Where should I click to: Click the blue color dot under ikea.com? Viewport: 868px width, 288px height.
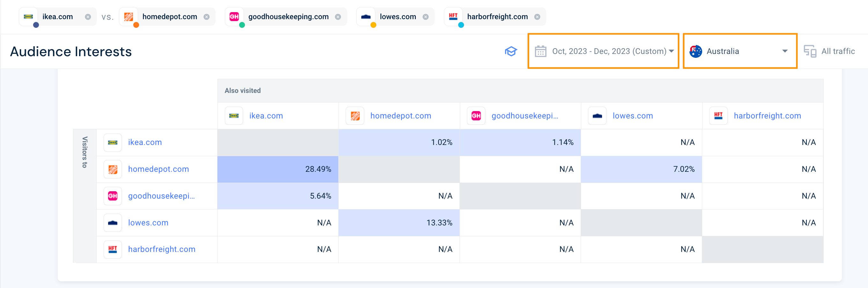tap(36, 25)
